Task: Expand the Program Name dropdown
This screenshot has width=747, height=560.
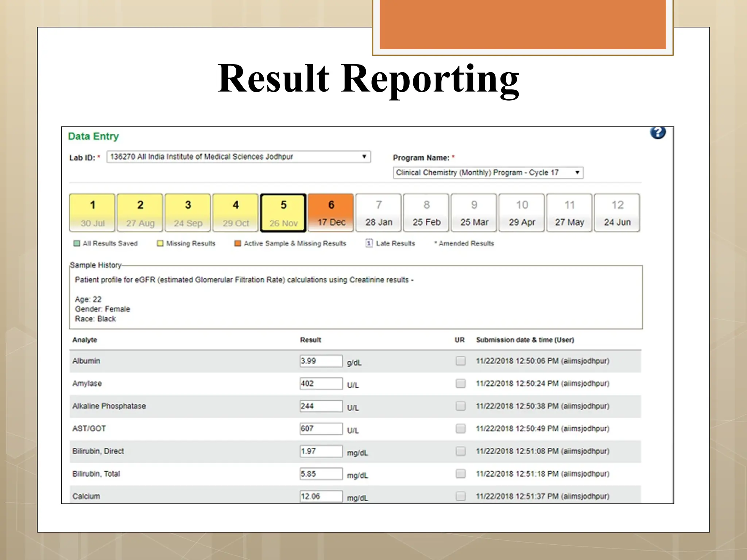Action: coord(488,172)
